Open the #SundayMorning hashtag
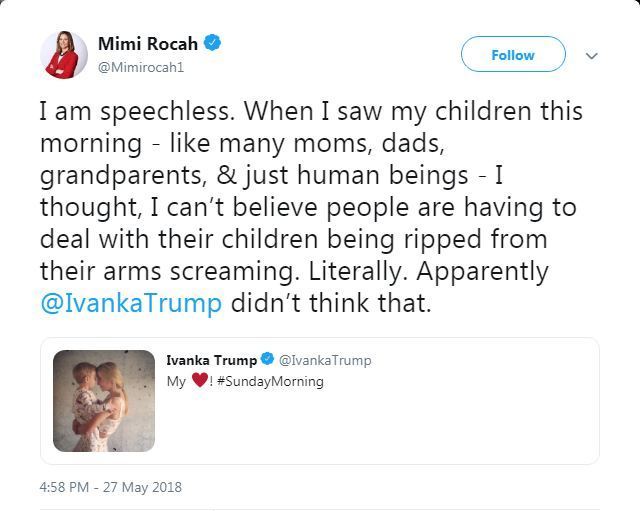640x511 pixels. point(270,381)
